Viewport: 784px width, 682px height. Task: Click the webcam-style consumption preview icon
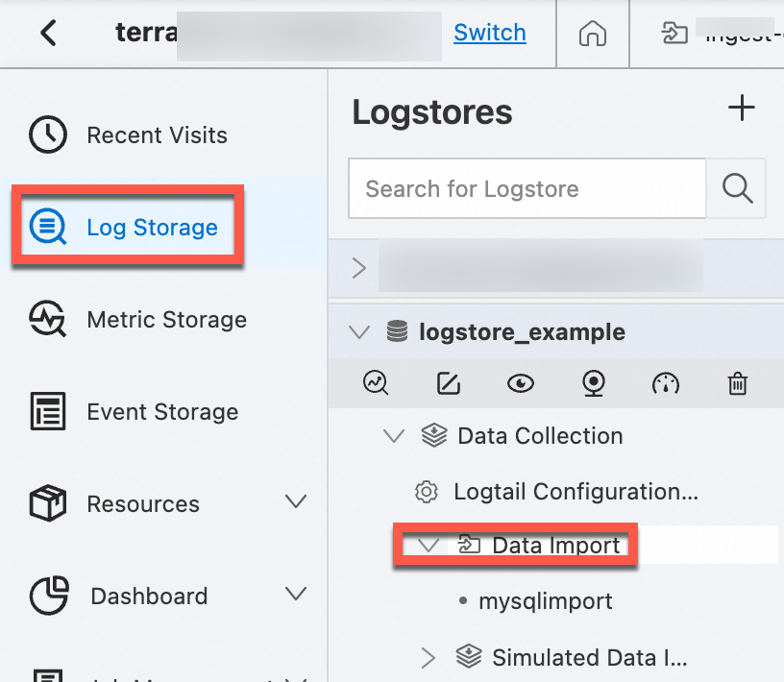[x=594, y=384]
